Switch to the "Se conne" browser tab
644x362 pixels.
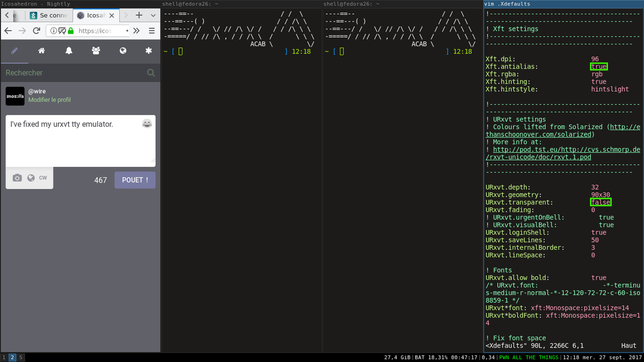(49, 16)
